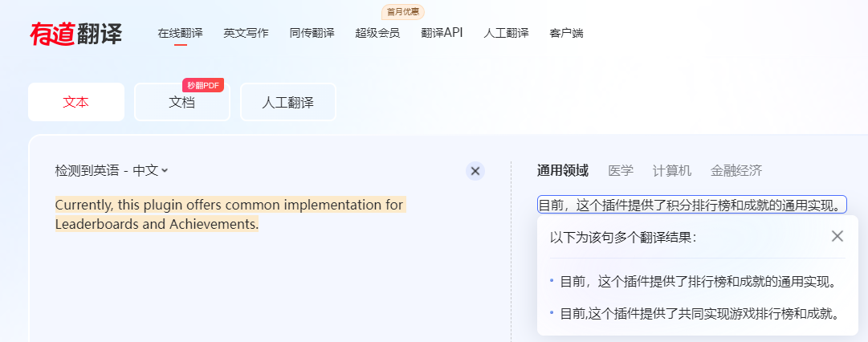Click the source English text input area
868x342 pixels.
pyautogui.click(x=229, y=214)
